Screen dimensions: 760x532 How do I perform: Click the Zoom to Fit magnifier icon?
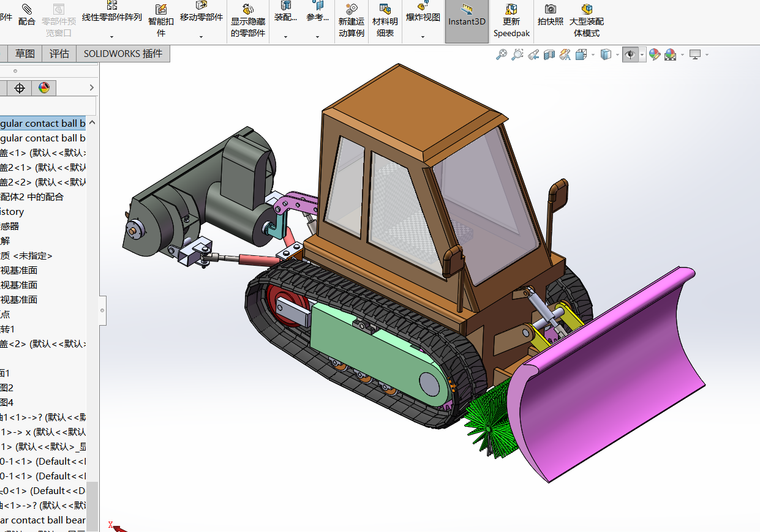pos(502,54)
